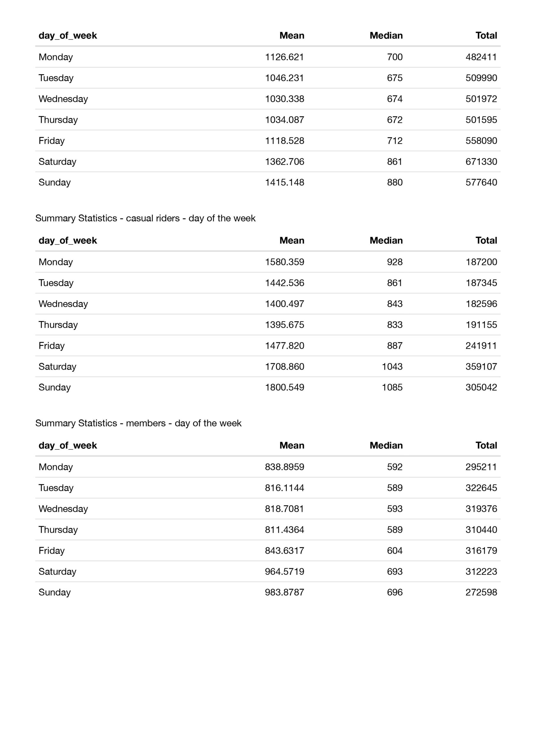
Task: Select the mean value 838.8959
Action: pyautogui.click(x=284, y=467)
